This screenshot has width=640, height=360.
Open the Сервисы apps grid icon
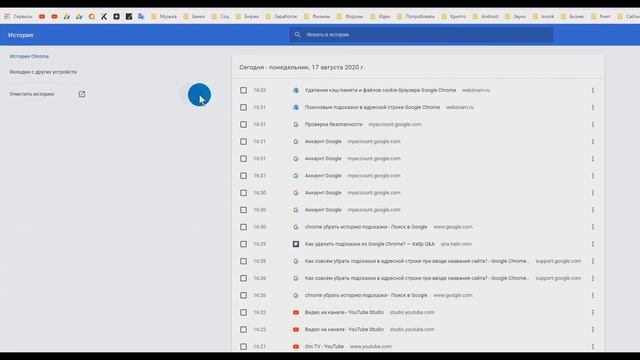[7, 16]
